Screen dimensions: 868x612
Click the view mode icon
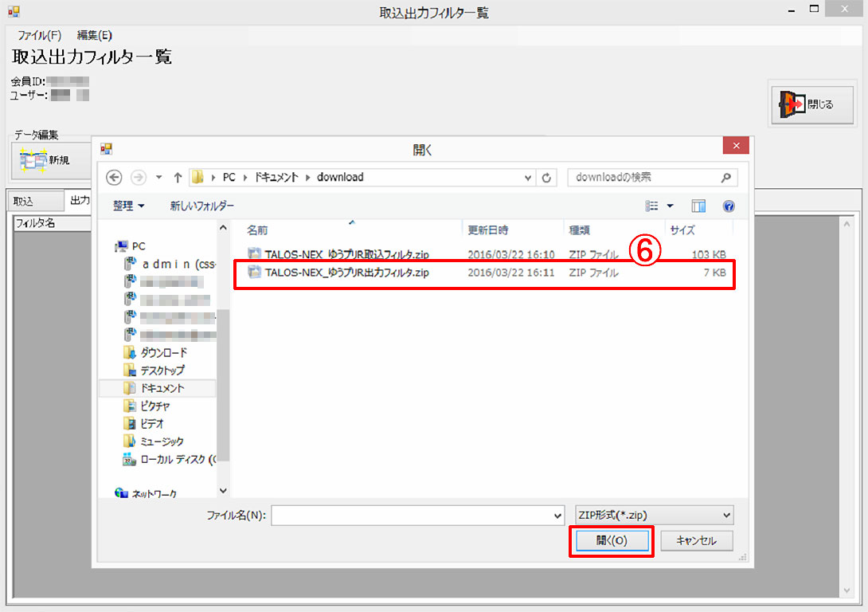(x=651, y=206)
